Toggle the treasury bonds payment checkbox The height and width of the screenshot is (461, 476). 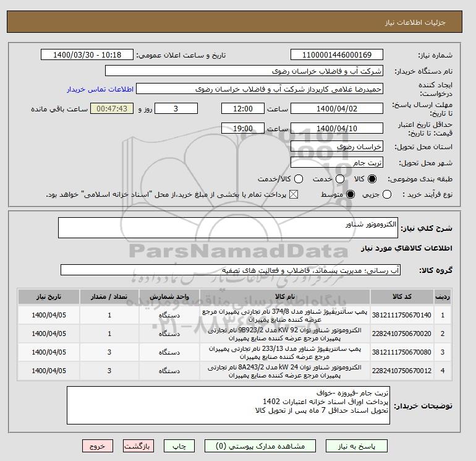click(x=294, y=194)
